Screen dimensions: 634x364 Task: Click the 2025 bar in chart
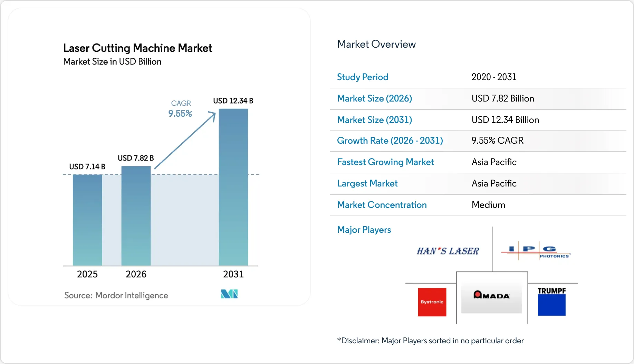tap(87, 220)
